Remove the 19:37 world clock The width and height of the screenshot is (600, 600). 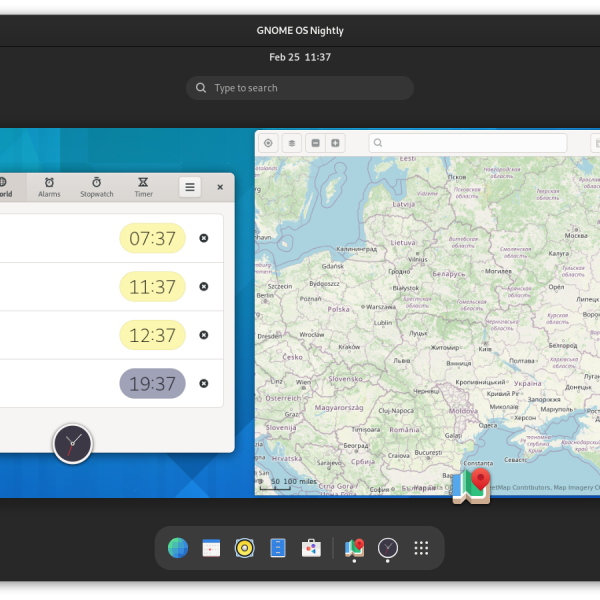click(204, 383)
